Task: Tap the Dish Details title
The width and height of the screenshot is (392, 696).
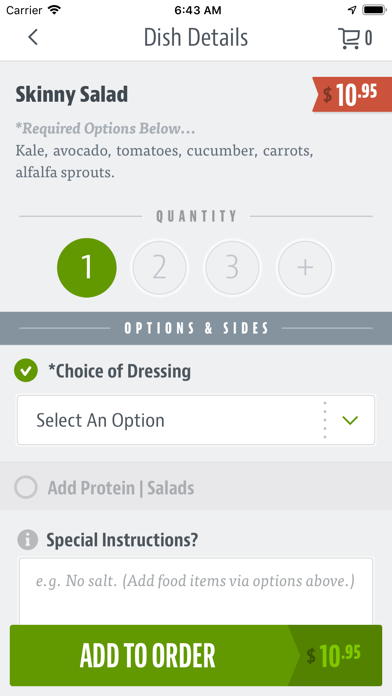Action: [x=196, y=38]
